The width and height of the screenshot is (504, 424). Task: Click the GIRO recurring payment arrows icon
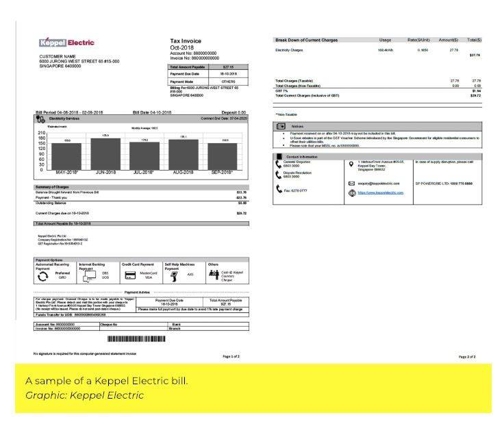coord(42,275)
